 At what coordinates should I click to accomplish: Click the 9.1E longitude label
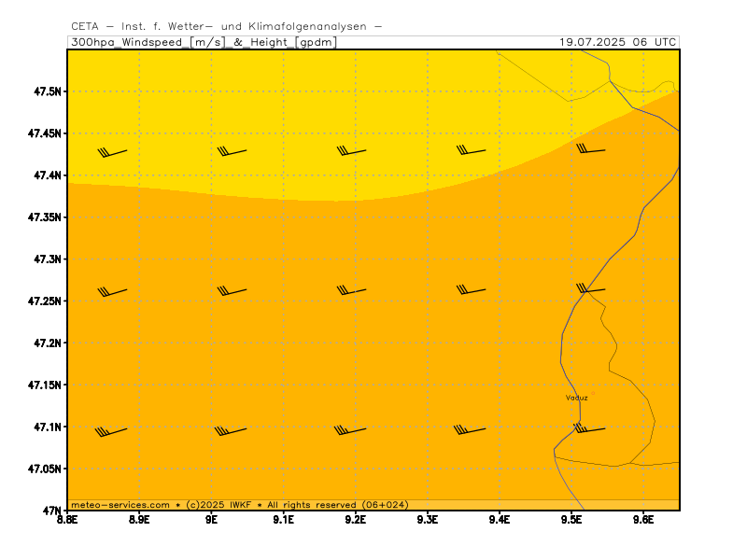coord(284,519)
